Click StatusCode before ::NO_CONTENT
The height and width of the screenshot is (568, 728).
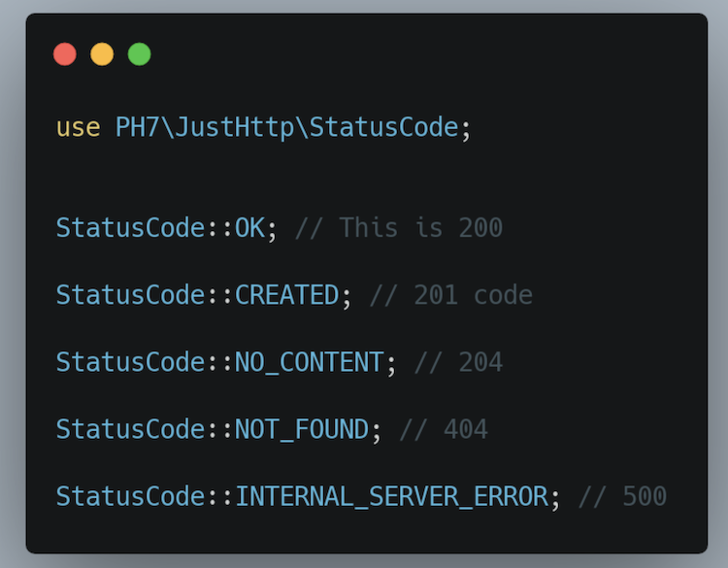coord(130,362)
